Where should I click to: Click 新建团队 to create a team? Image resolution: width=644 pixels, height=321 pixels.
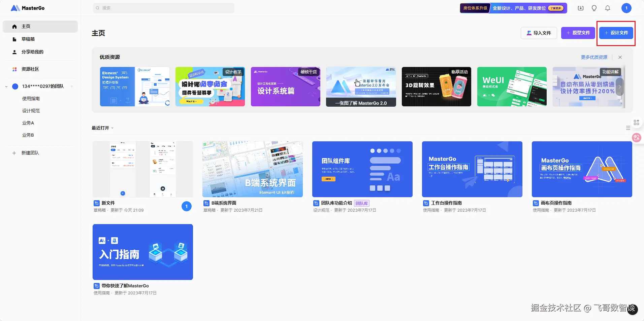30,153
